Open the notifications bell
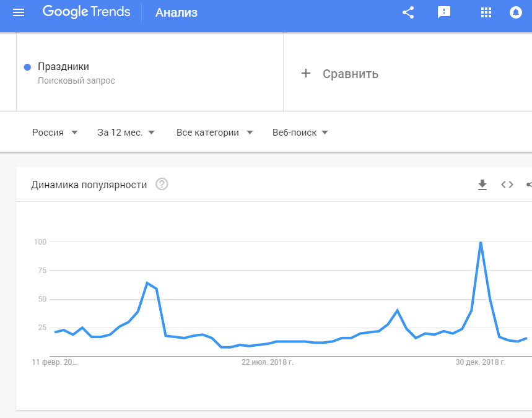 (x=515, y=12)
